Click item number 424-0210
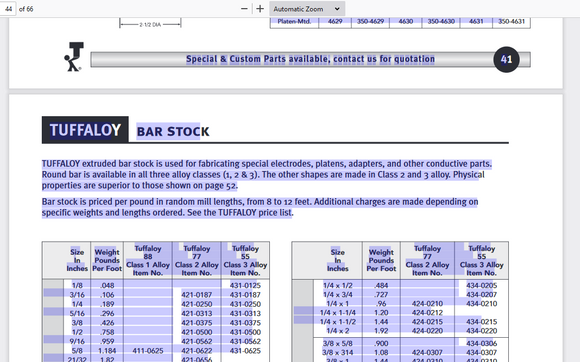This screenshot has width=580, height=362. pyautogui.click(x=427, y=304)
